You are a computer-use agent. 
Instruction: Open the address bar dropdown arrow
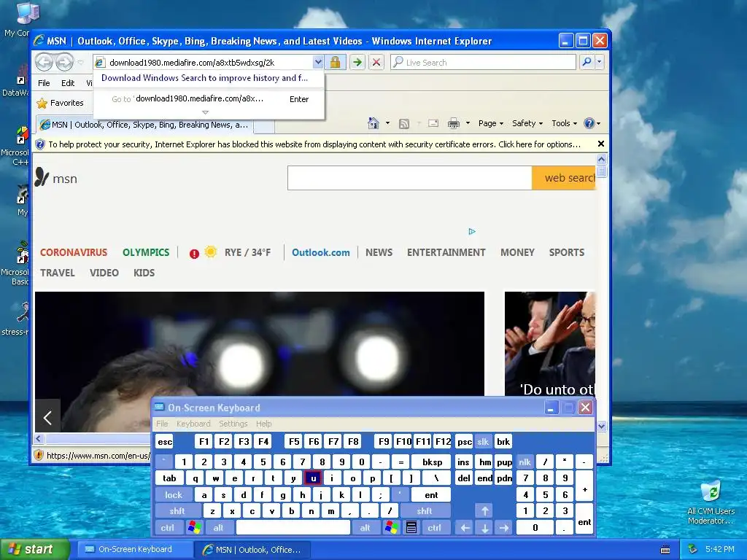[318, 62]
